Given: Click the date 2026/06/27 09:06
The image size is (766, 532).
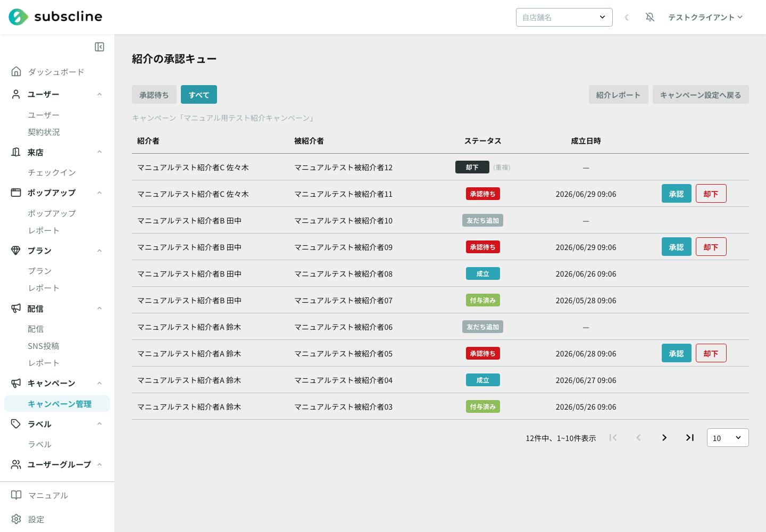Looking at the screenshot, I should click(x=586, y=380).
